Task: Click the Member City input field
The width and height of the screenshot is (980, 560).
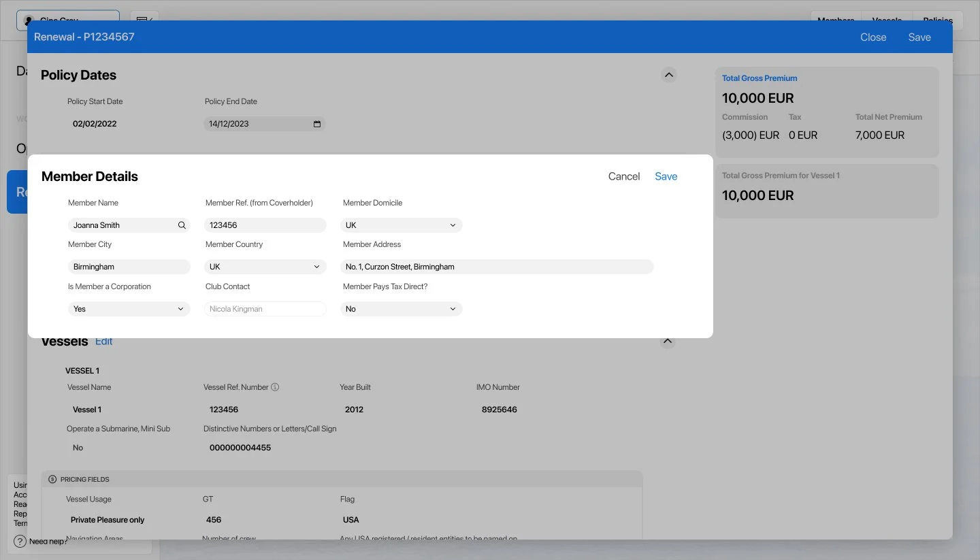Action: point(129,267)
